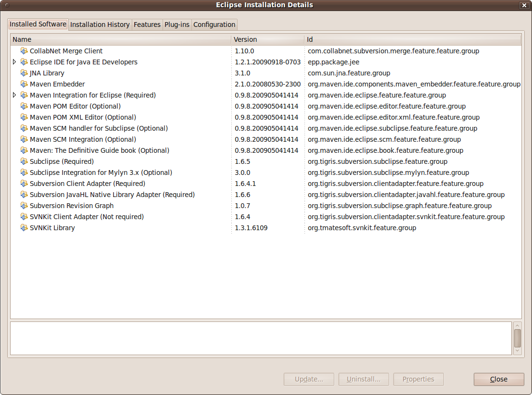Click version '1.2.1.20090918-0703' cell

268,62
